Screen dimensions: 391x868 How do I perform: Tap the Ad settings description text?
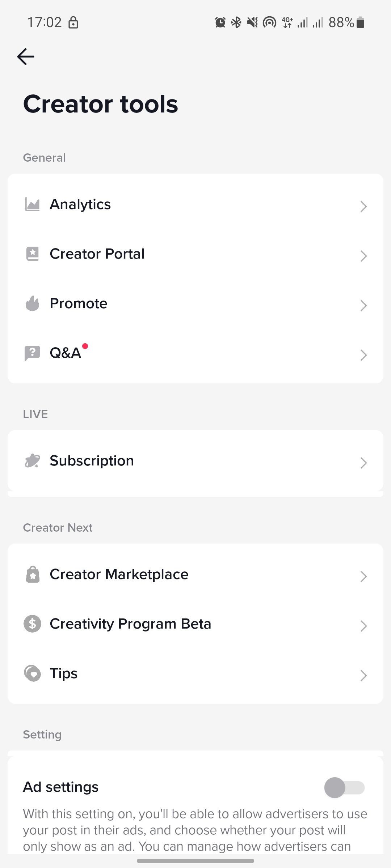pos(195,830)
